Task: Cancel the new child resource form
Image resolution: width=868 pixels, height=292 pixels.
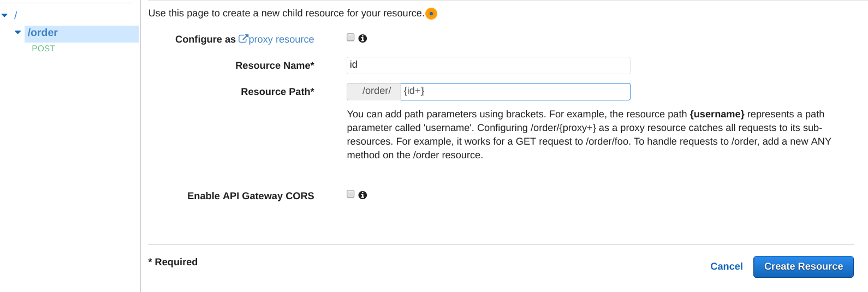Action: coord(726,266)
